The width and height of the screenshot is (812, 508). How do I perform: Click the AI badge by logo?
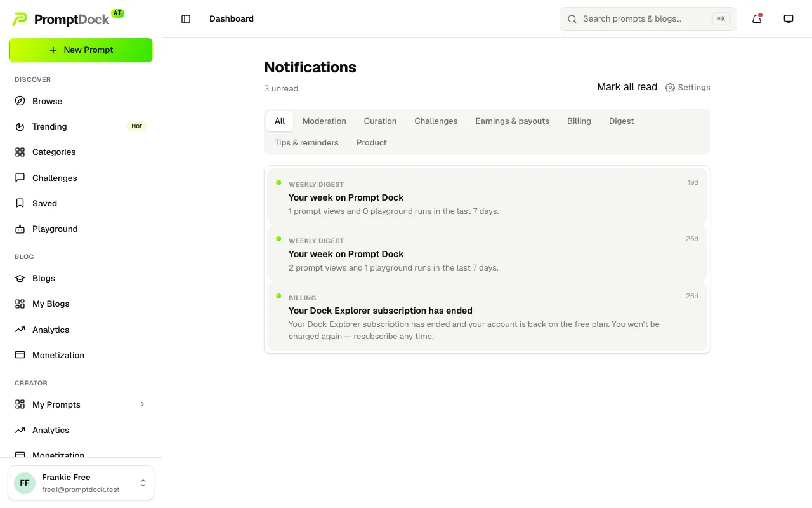point(117,13)
